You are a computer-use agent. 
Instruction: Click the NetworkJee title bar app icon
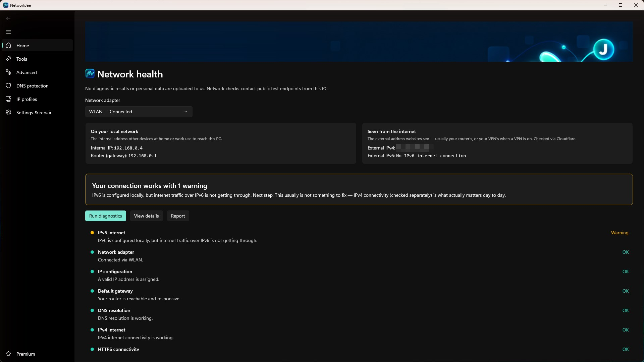click(x=6, y=5)
